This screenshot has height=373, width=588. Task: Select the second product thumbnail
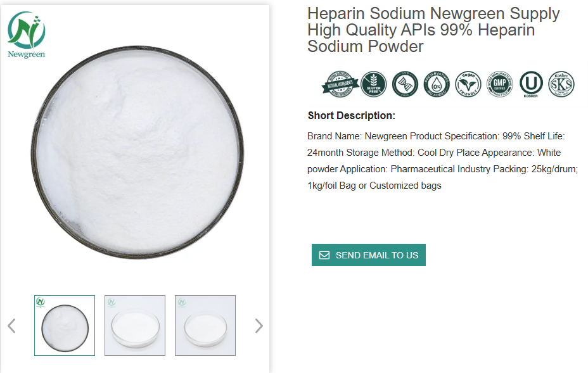coord(135,326)
